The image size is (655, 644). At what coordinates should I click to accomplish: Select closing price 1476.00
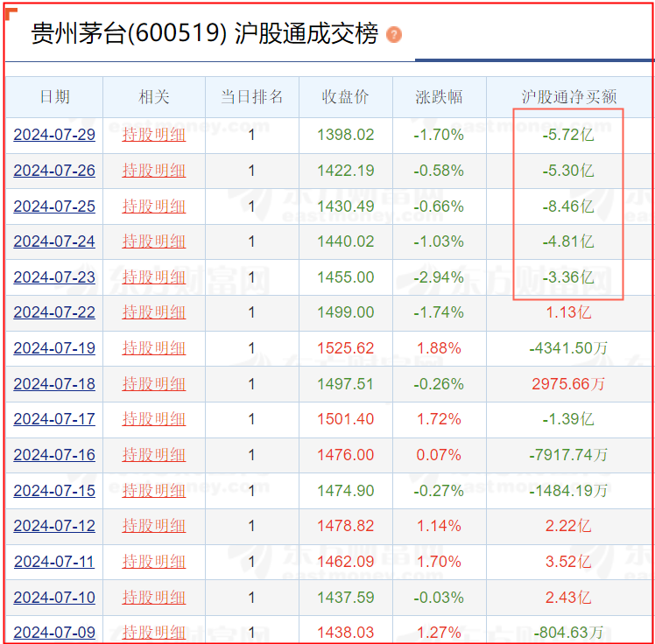click(x=346, y=455)
